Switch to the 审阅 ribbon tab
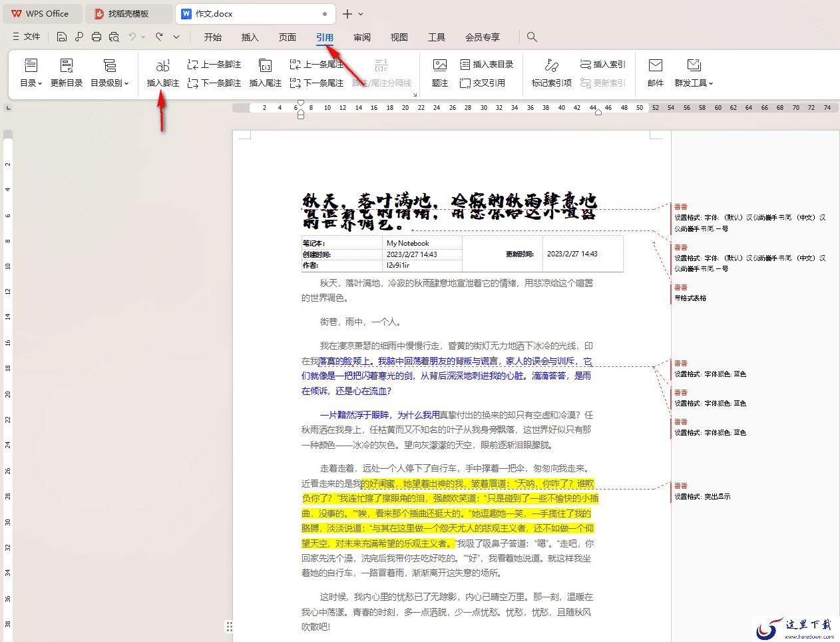 (362, 37)
